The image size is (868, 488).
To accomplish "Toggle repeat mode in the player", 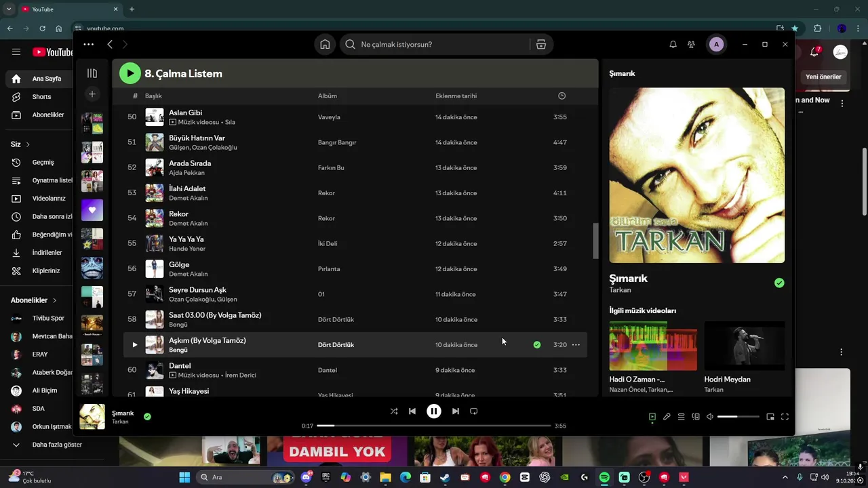I will click(474, 411).
